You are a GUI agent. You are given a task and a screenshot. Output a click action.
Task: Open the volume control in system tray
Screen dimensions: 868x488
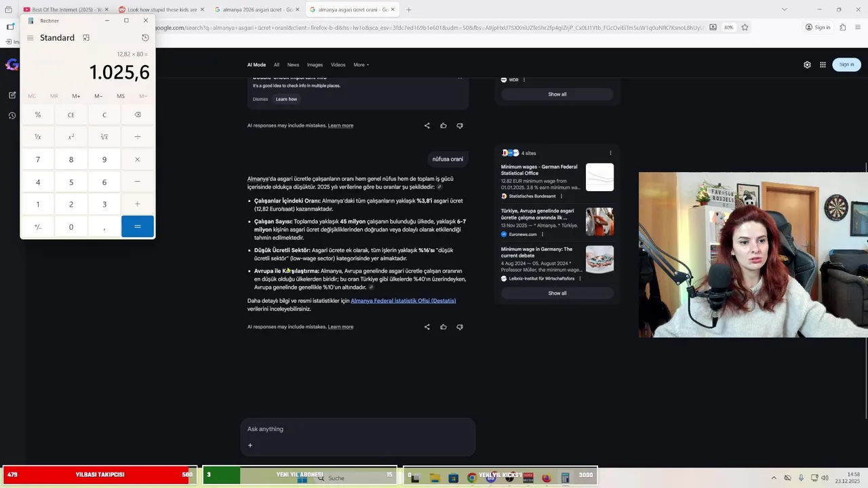(825, 478)
